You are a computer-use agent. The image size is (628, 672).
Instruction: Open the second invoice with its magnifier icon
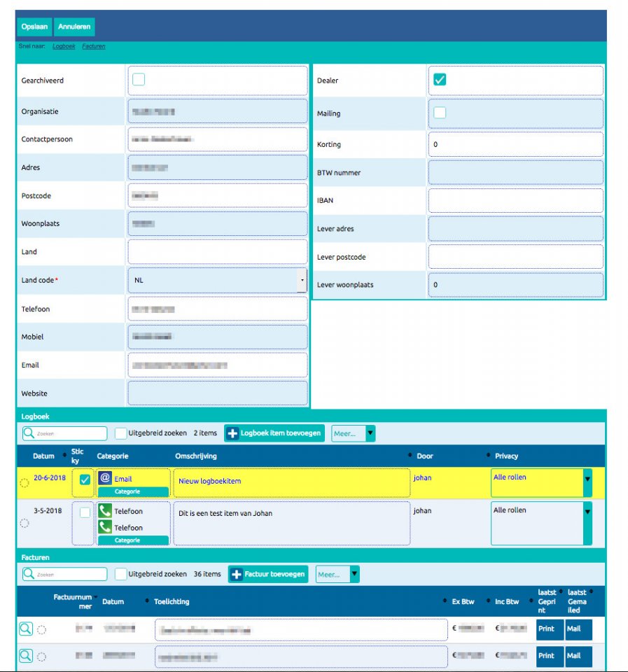click(x=26, y=656)
